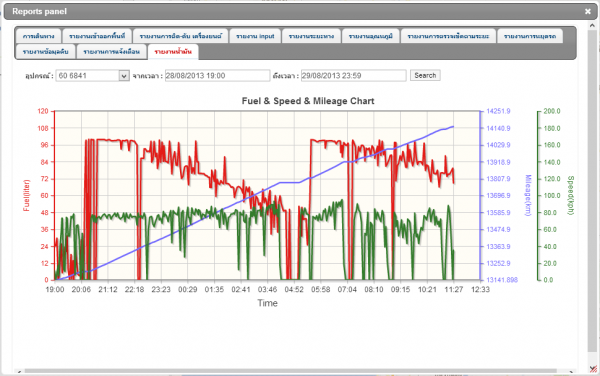The width and height of the screenshot is (600, 376).
Task: Click the horizontal scrollbar at the bottom
Action: click(291, 371)
